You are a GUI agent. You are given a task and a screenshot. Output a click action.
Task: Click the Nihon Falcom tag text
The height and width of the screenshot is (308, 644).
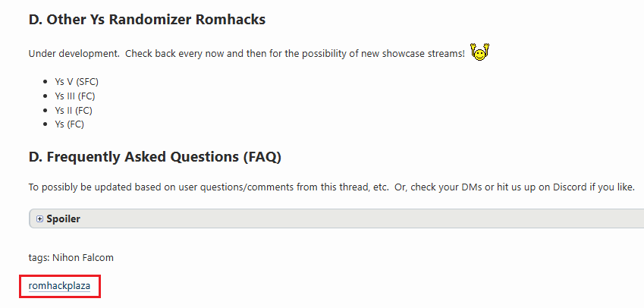click(x=83, y=258)
